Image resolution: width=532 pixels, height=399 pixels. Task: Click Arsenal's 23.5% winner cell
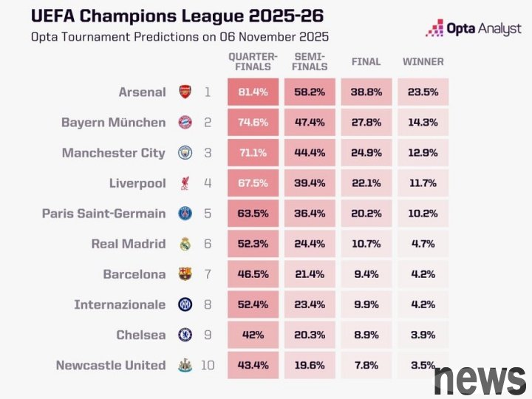click(423, 92)
